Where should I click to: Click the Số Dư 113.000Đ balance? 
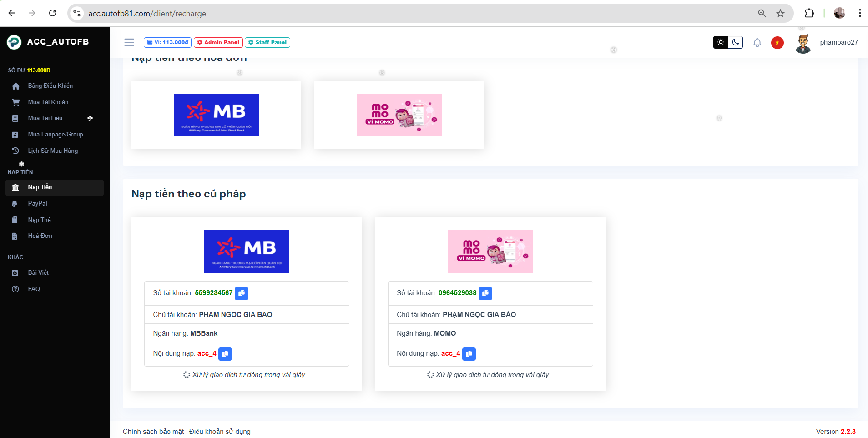point(29,70)
